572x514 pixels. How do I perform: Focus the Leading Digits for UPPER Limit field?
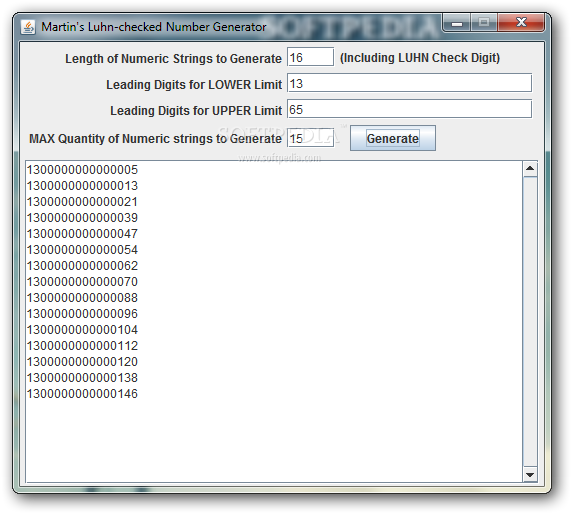point(409,109)
